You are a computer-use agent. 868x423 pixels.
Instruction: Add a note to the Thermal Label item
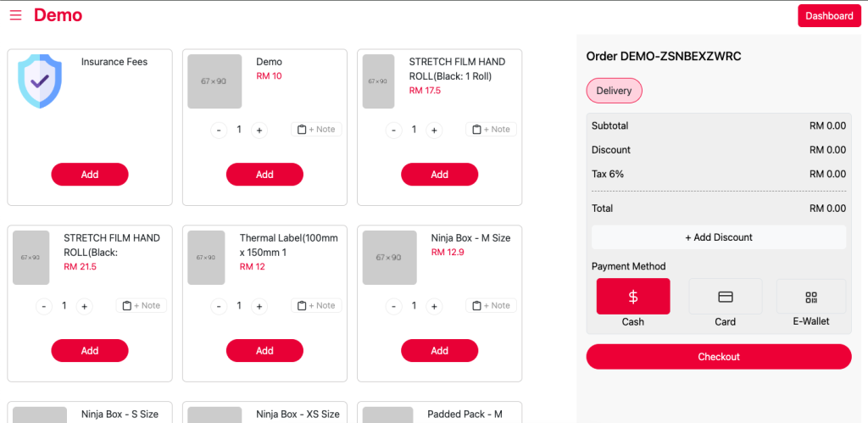coord(317,305)
